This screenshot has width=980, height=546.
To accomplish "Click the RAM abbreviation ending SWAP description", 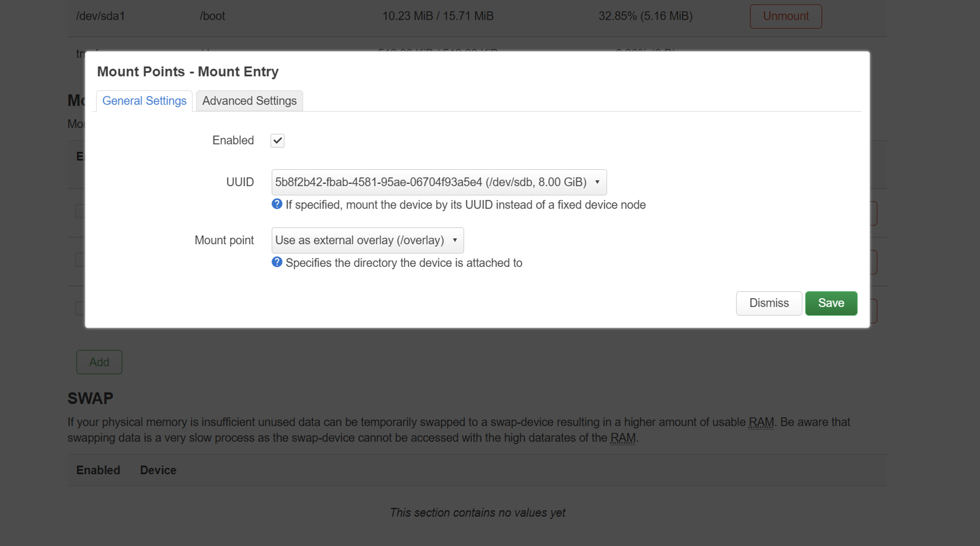I will pyautogui.click(x=622, y=438).
